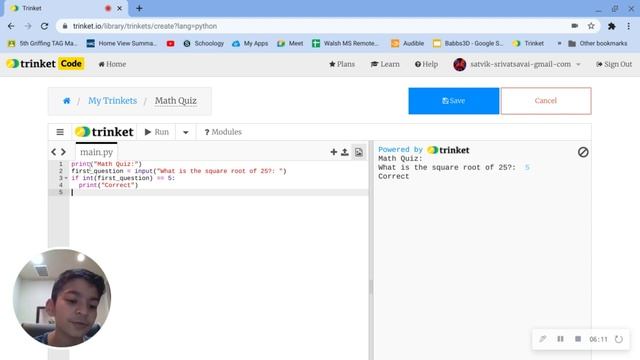Open the My Apps bookmark

click(x=250, y=43)
